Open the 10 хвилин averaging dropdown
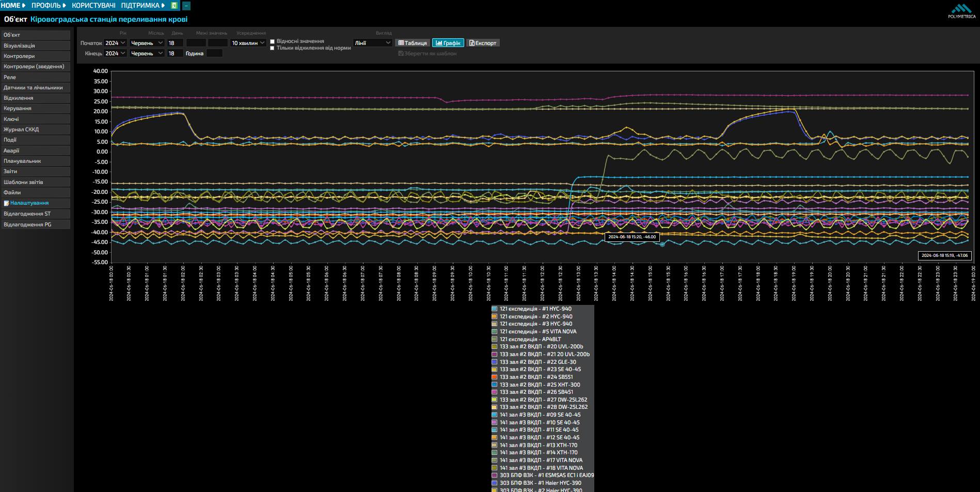Viewport: 980px width, 492px height. click(x=248, y=43)
